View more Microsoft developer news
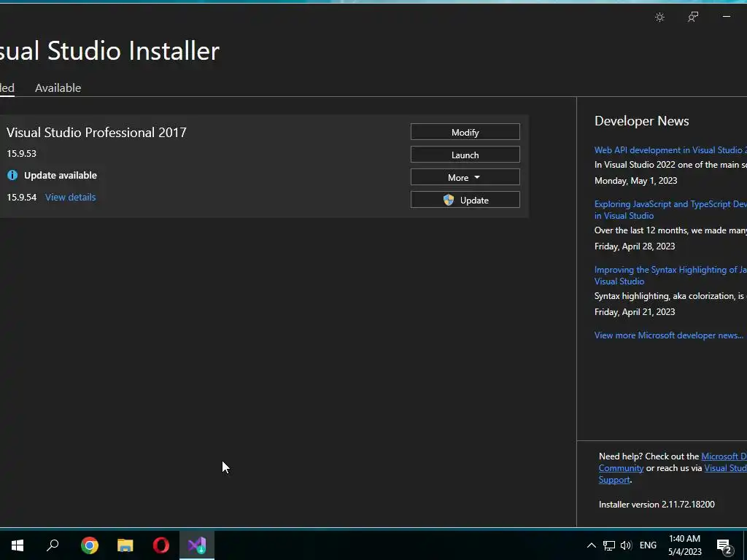 [x=669, y=335]
